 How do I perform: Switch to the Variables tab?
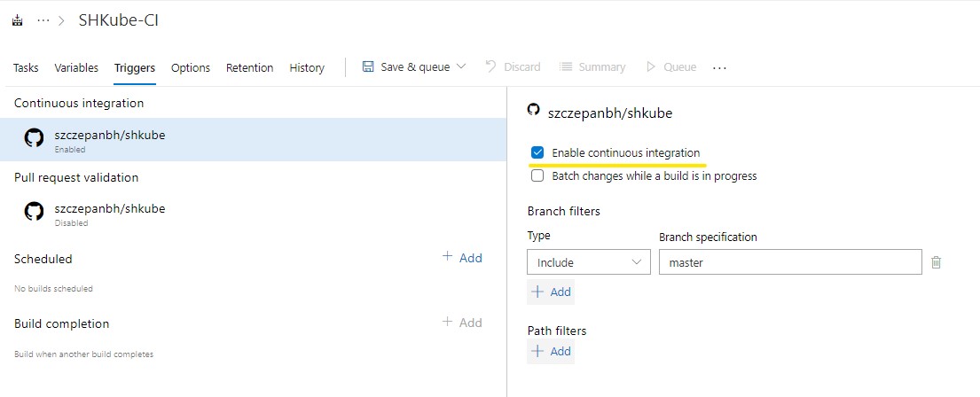(76, 67)
